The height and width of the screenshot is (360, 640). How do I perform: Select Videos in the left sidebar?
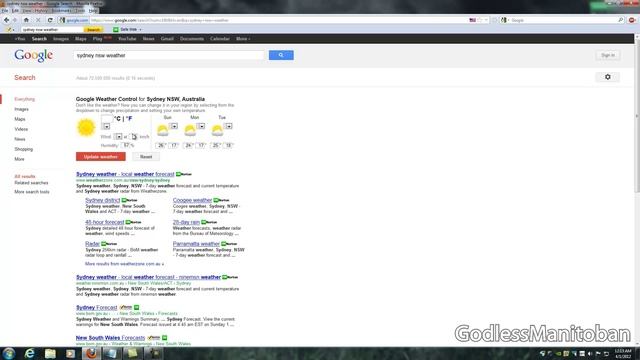[x=21, y=129]
